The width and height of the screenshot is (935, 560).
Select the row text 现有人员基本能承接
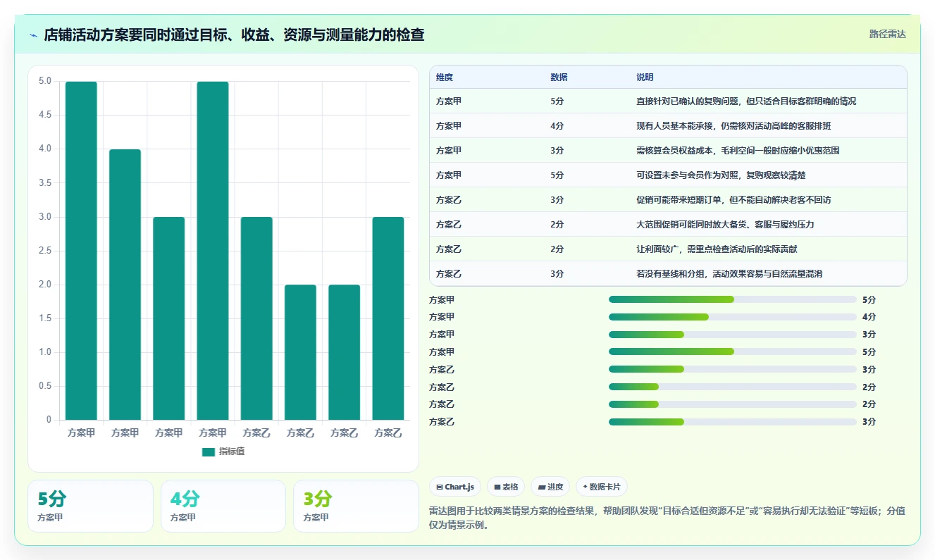(676, 126)
